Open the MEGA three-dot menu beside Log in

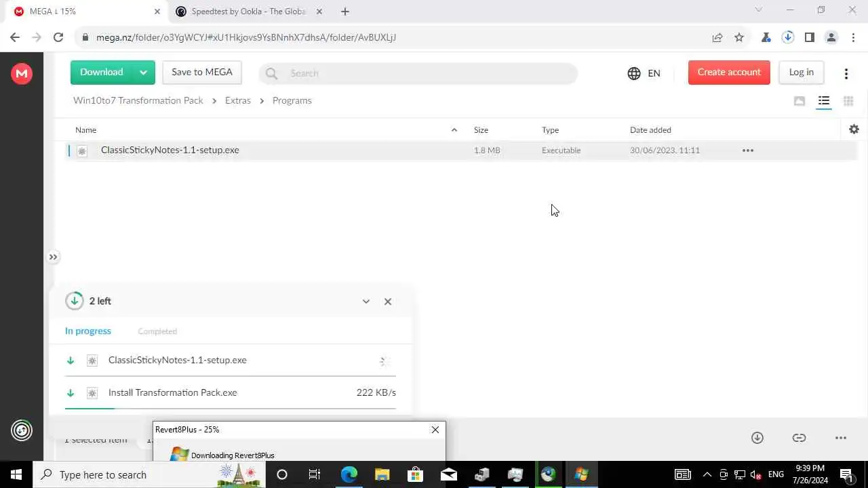pyautogui.click(x=846, y=73)
